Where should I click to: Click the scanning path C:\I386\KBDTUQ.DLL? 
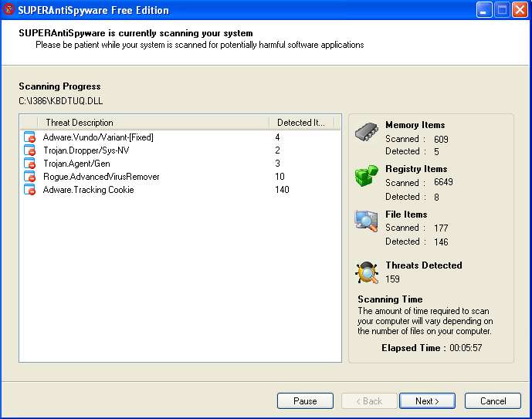pos(61,101)
